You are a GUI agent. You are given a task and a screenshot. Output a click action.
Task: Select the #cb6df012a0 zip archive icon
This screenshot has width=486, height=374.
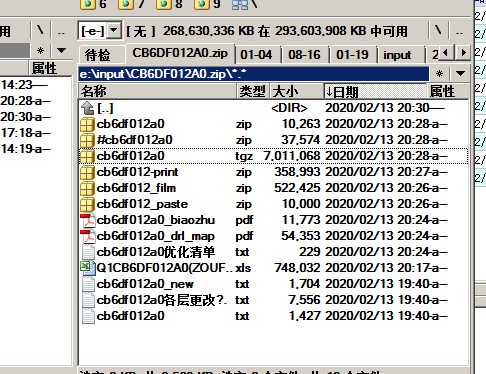tap(87, 140)
